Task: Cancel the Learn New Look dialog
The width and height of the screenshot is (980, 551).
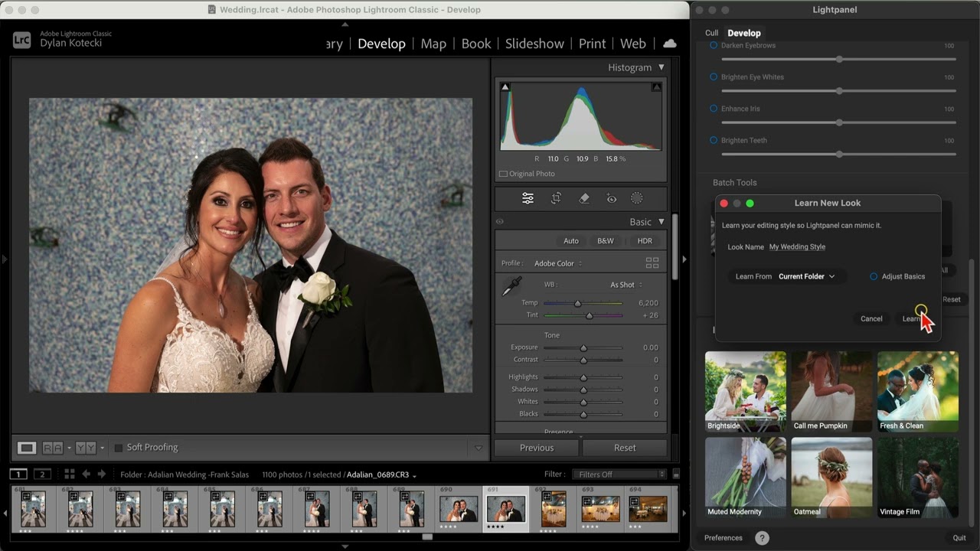Action: (x=871, y=318)
